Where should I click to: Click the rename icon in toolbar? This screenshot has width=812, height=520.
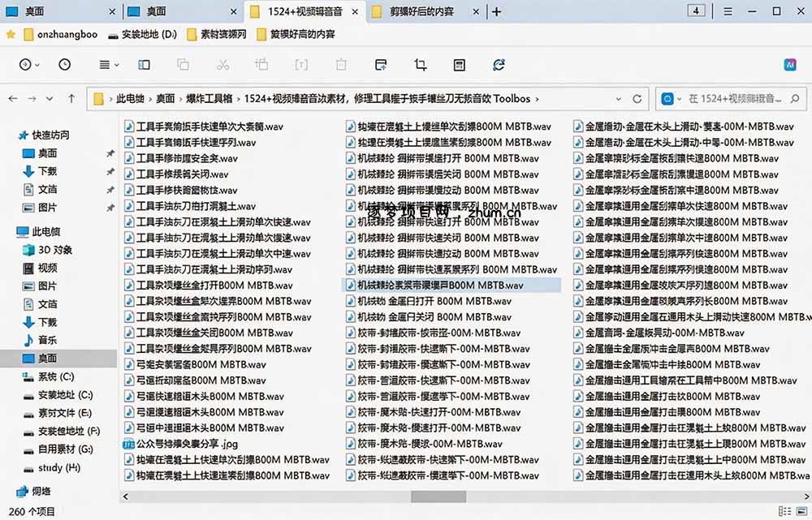point(301,65)
